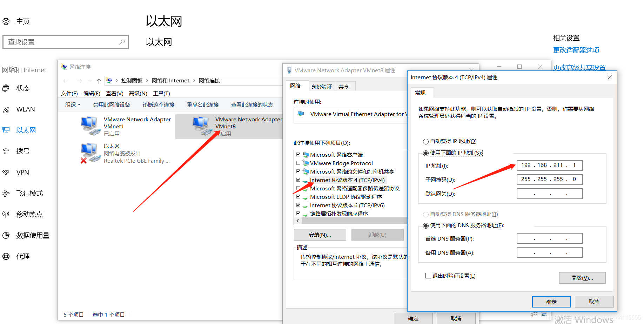Click 安装(N)... button
Image resolution: width=644 pixels, height=324 pixels.
(320, 235)
